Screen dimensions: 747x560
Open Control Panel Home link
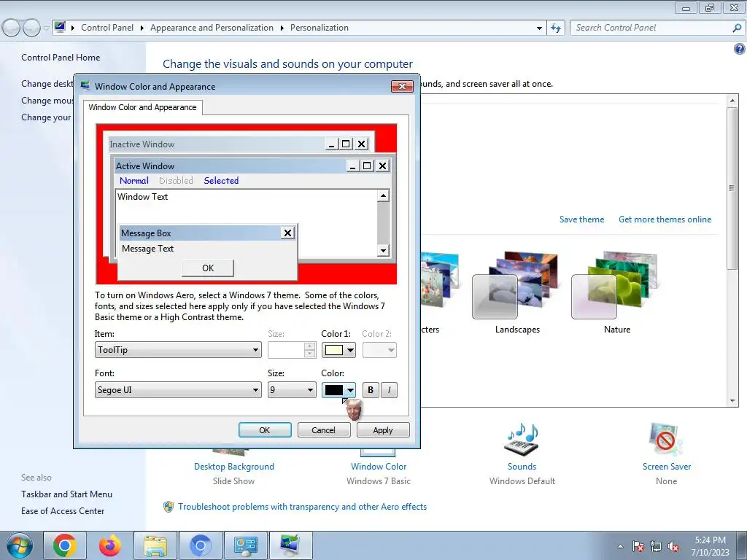[61, 58]
